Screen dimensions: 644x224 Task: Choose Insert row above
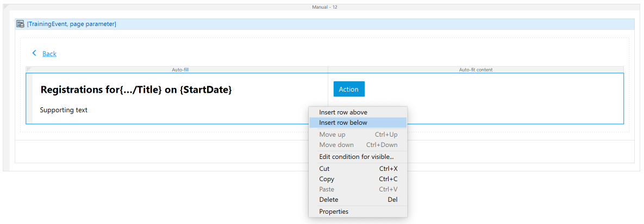(358, 112)
